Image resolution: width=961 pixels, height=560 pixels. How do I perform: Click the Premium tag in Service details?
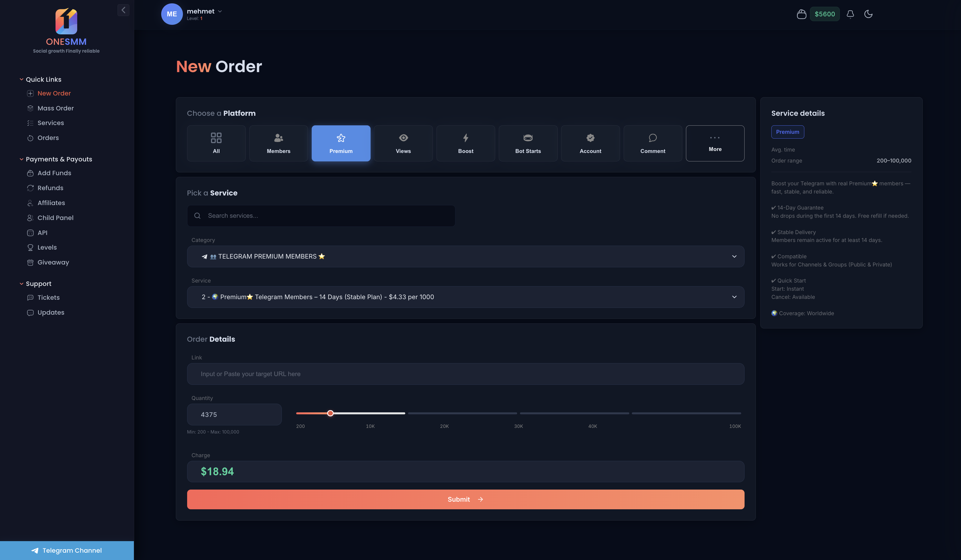(787, 132)
